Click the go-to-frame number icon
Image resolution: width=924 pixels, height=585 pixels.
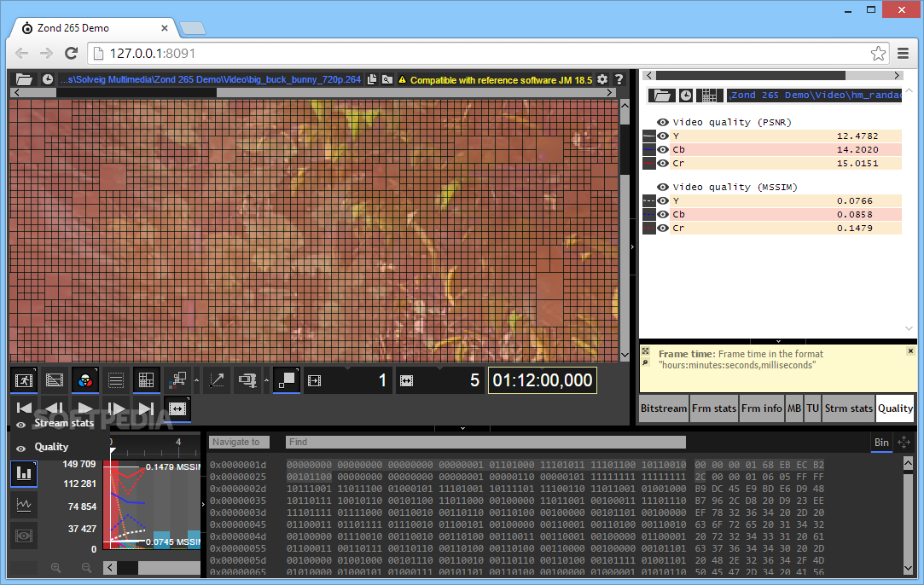tap(315, 381)
